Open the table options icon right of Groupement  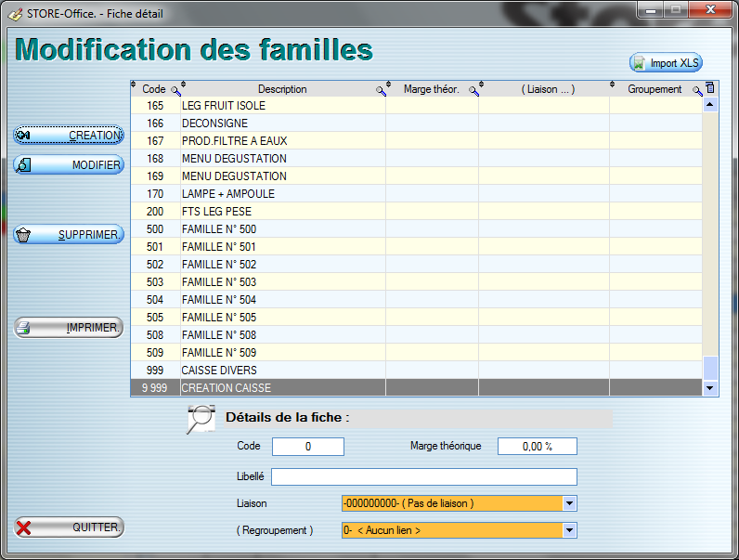pyautogui.click(x=710, y=88)
